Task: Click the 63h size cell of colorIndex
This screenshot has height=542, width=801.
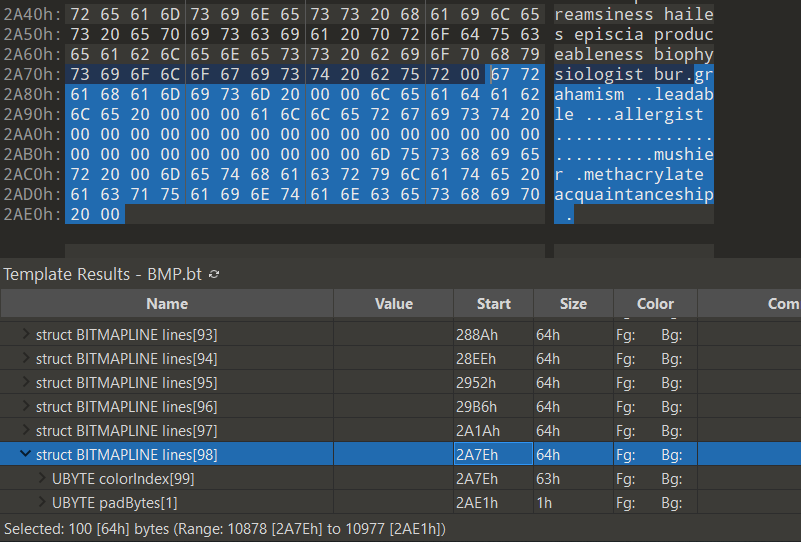Action: pos(547,479)
